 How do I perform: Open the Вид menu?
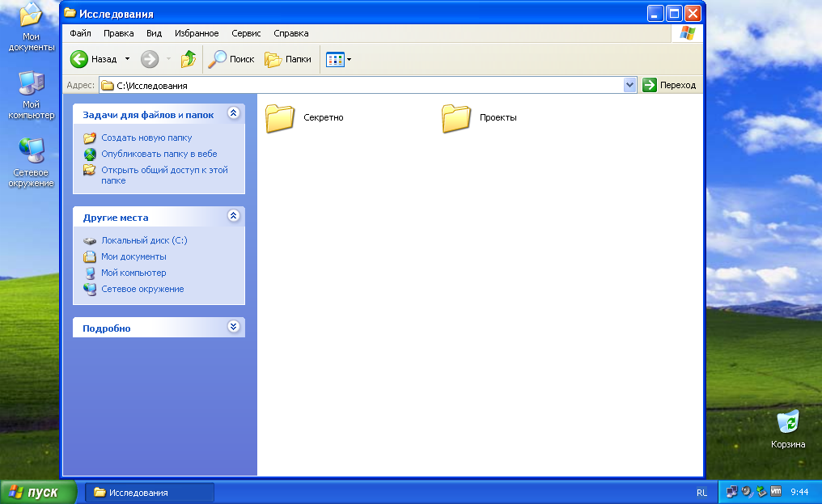(x=154, y=33)
